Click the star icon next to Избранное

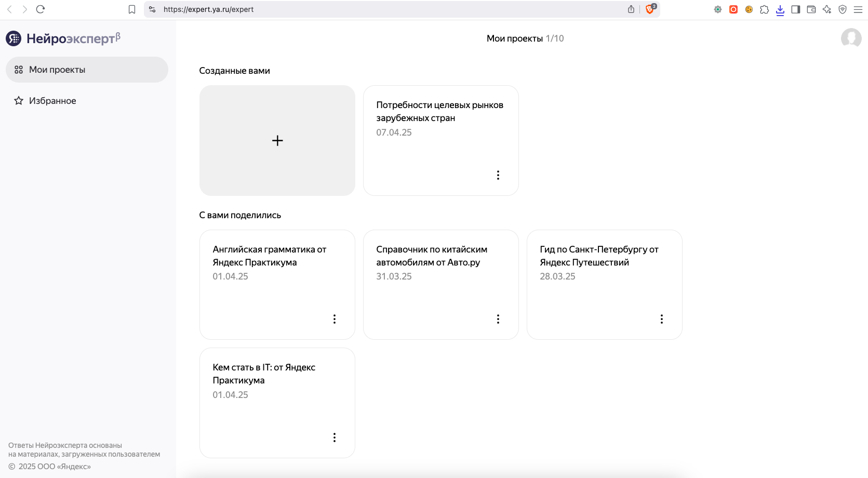tap(19, 101)
